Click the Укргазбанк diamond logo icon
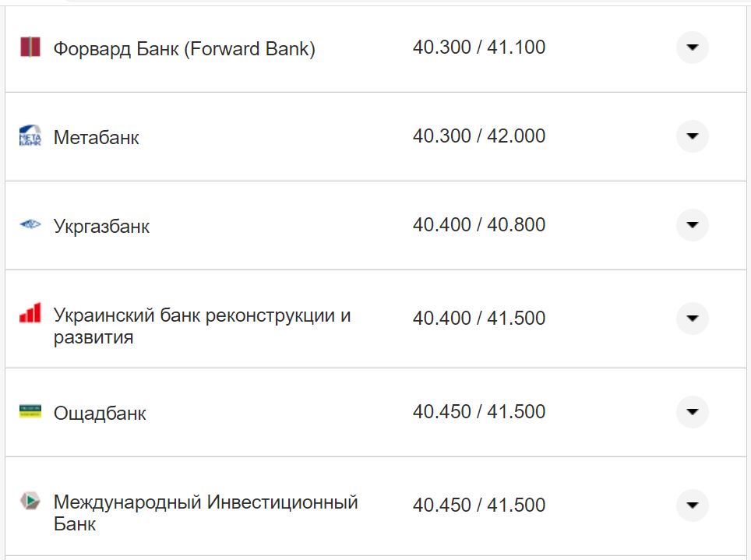The image size is (751, 560). pos(30,225)
